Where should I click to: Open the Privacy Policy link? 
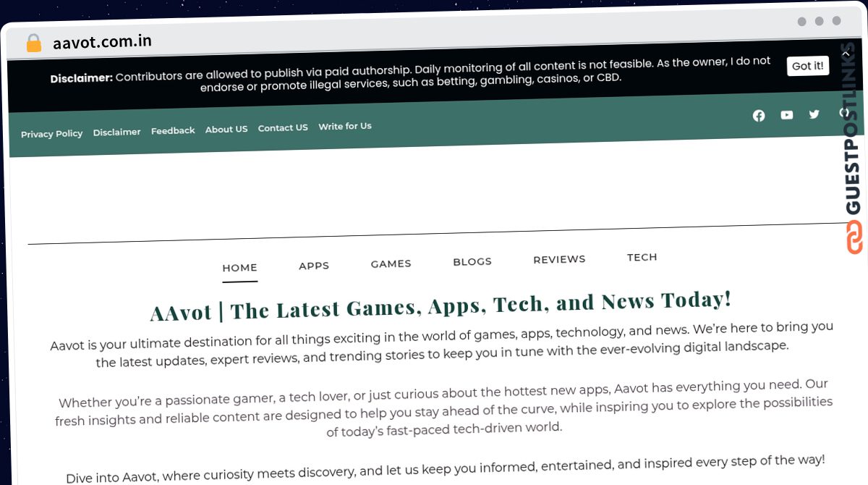click(x=51, y=134)
